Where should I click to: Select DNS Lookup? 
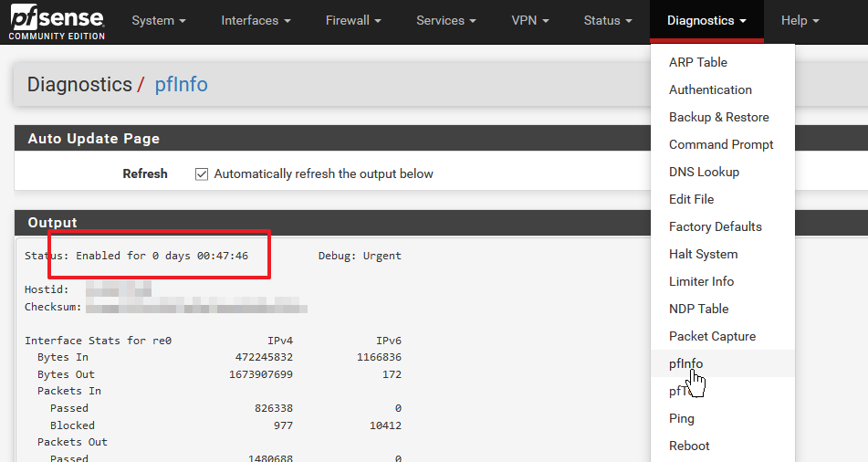click(722, 172)
